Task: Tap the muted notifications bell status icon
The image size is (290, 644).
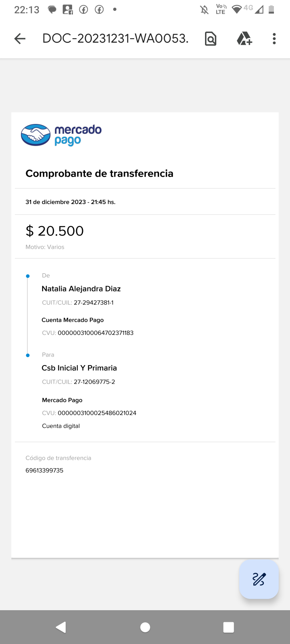Action: 205,10
